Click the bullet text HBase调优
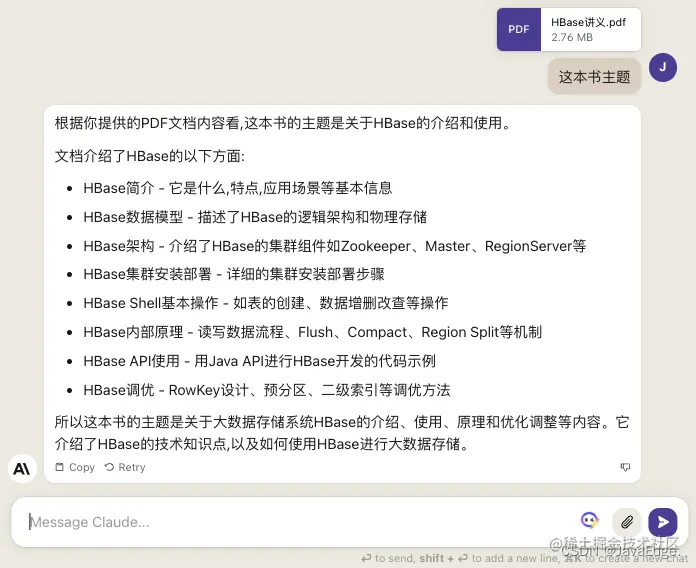The height and width of the screenshot is (568, 696). pos(267,390)
